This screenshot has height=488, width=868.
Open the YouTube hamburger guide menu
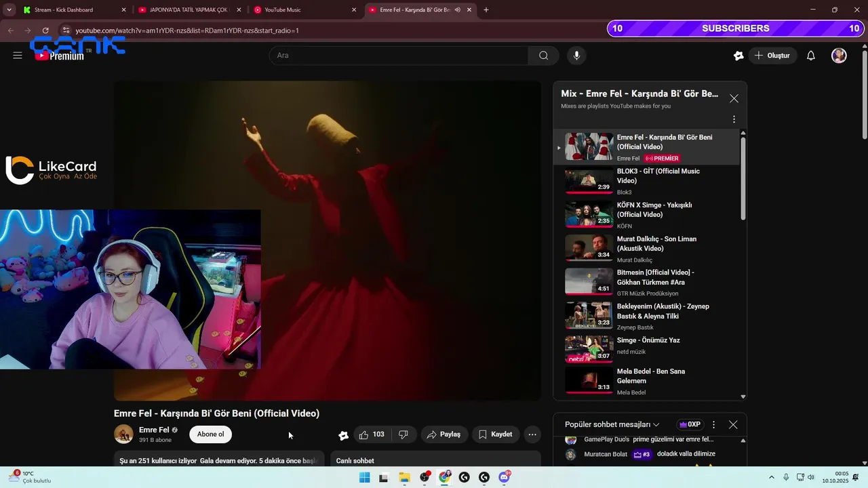(18, 56)
